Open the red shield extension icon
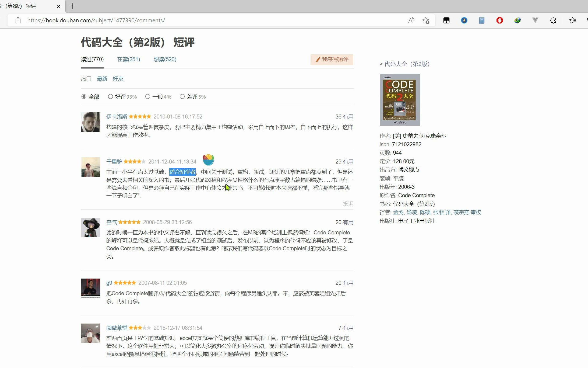 500,20
